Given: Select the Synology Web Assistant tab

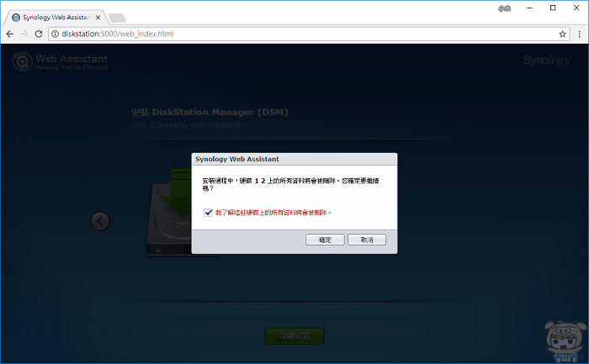Looking at the screenshot, I should (55, 18).
